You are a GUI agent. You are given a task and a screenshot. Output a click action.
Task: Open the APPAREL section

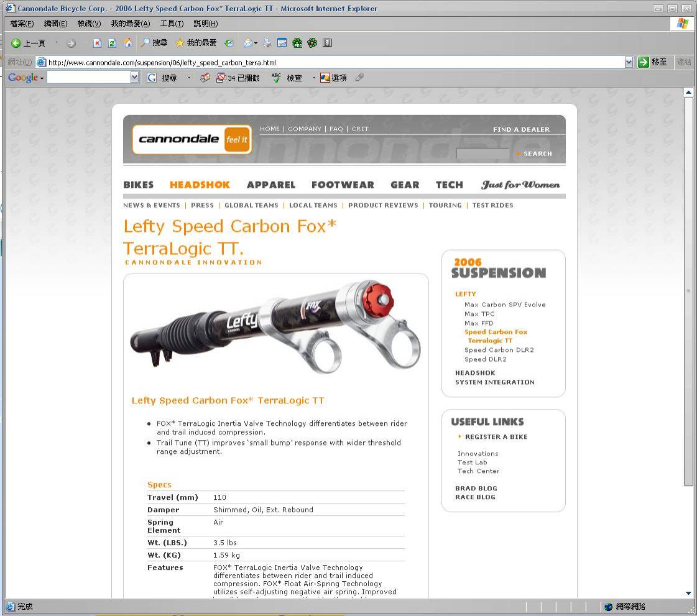270,185
